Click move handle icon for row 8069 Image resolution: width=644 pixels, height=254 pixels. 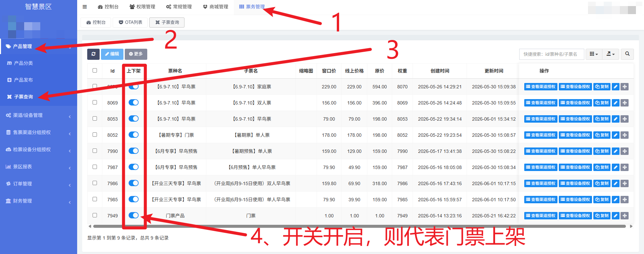click(x=625, y=103)
